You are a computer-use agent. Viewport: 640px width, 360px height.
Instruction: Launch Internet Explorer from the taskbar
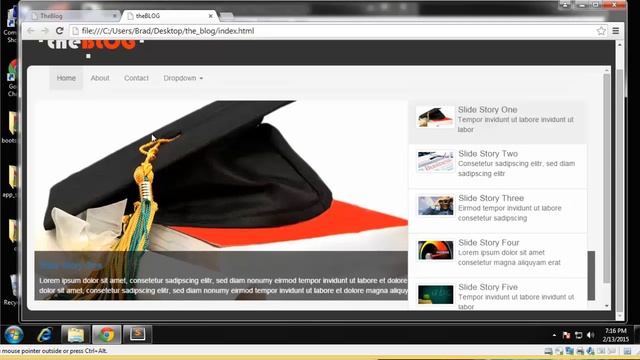coord(44,335)
